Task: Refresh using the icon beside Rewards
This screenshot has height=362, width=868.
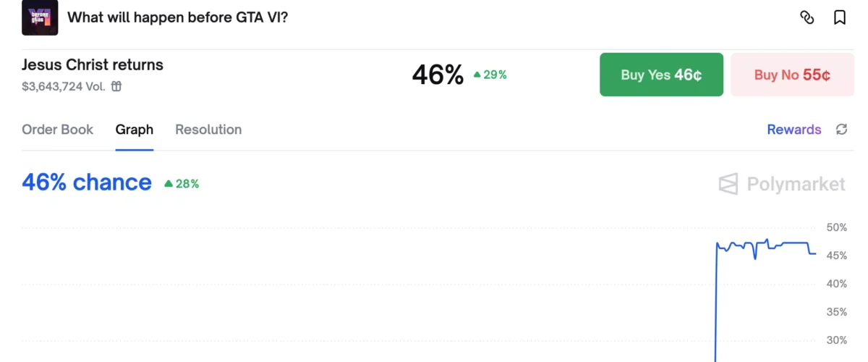Action: (841, 130)
